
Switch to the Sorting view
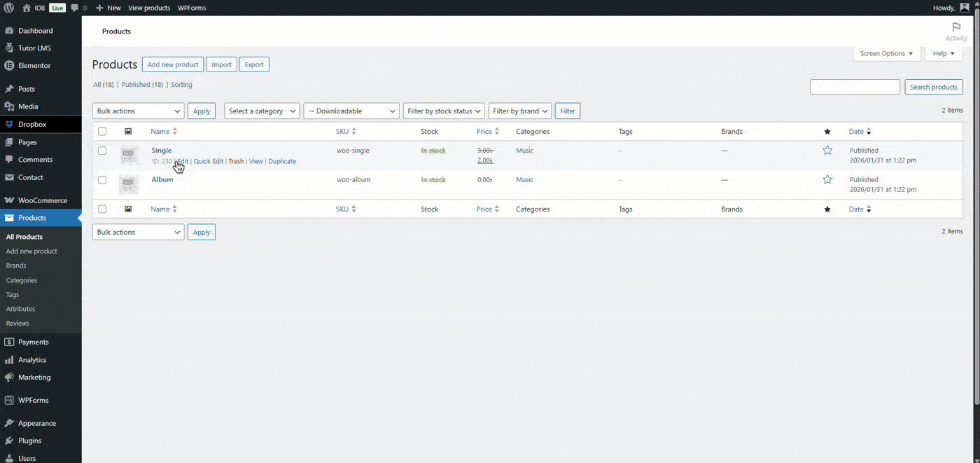[x=181, y=84]
